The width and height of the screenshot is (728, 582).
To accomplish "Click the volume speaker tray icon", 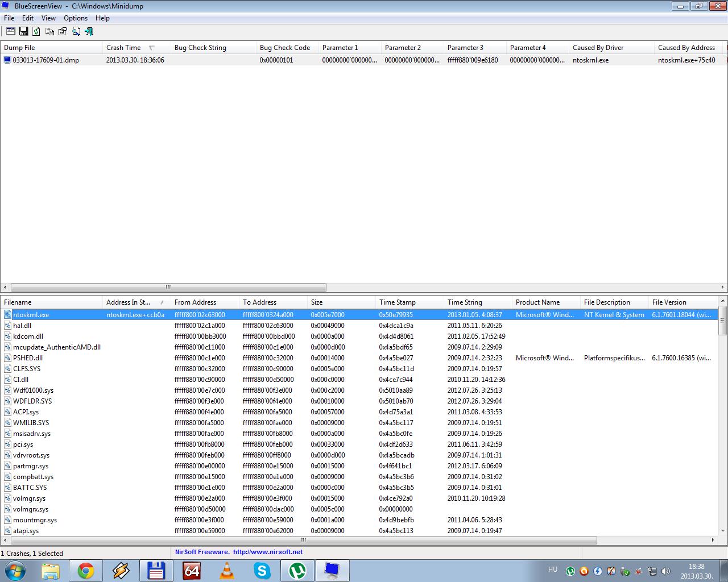I will tap(666, 571).
